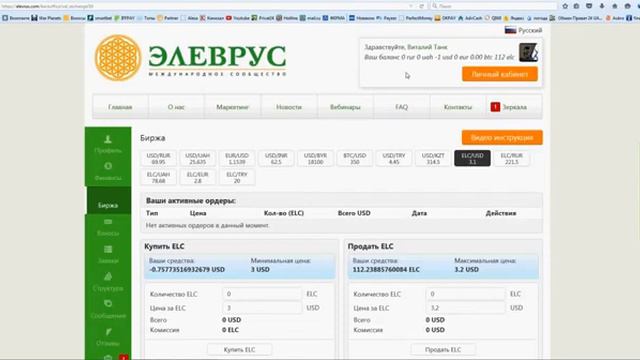Viewport: 640px width, 360px height.
Task: Open the Заявки sidebar section
Action: click(108, 255)
